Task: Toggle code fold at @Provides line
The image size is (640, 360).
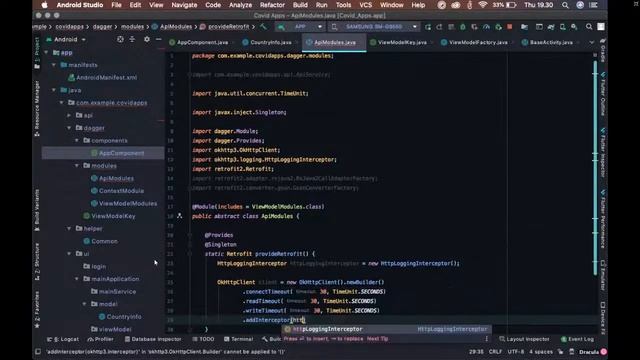Action: point(190,235)
